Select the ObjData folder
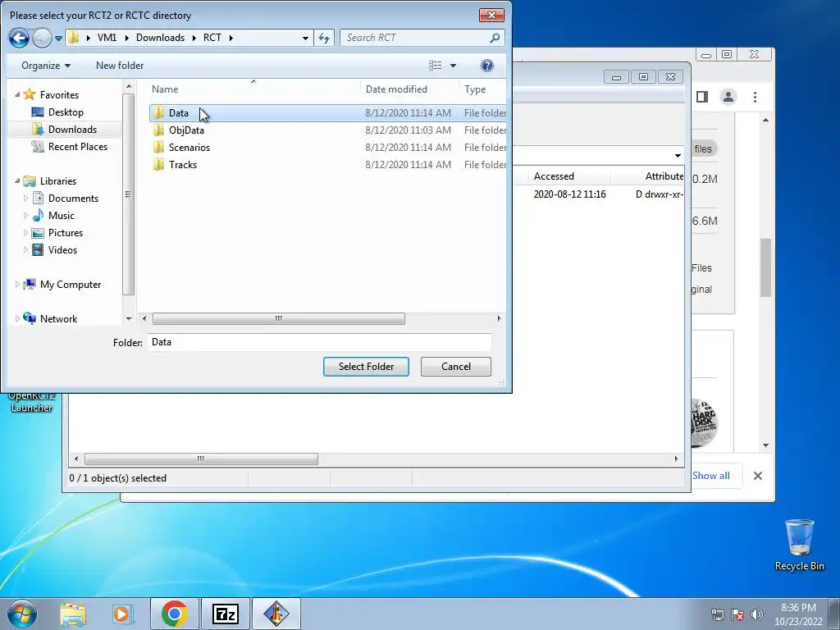Viewport: 840px width, 630px height. click(x=326, y=130)
